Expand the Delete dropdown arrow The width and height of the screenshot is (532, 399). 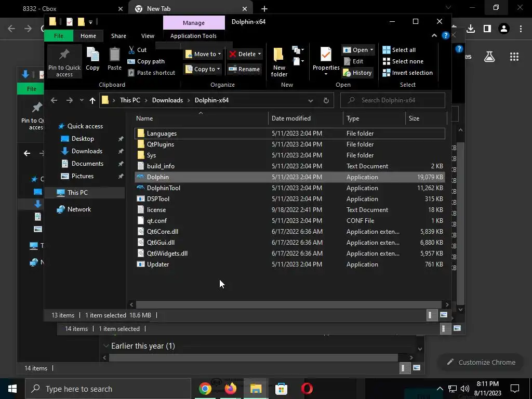pyautogui.click(x=260, y=54)
